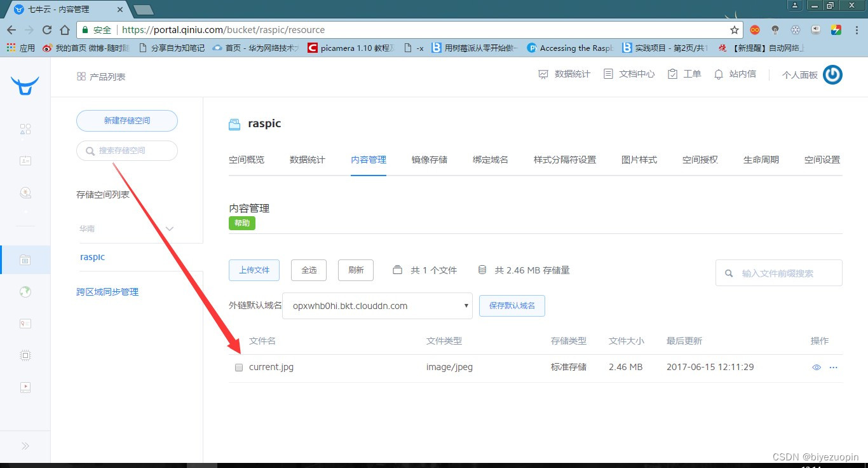Click the blue power avatar icon
The height and width of the screenshot is (468, 868).
(x=833, y=75)
